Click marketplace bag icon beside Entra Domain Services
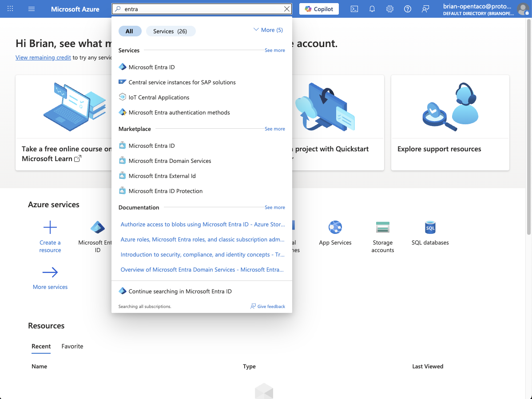 point(123,161)
